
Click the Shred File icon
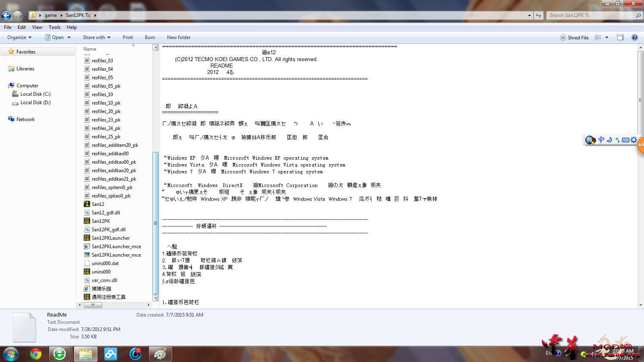point(563,37)
